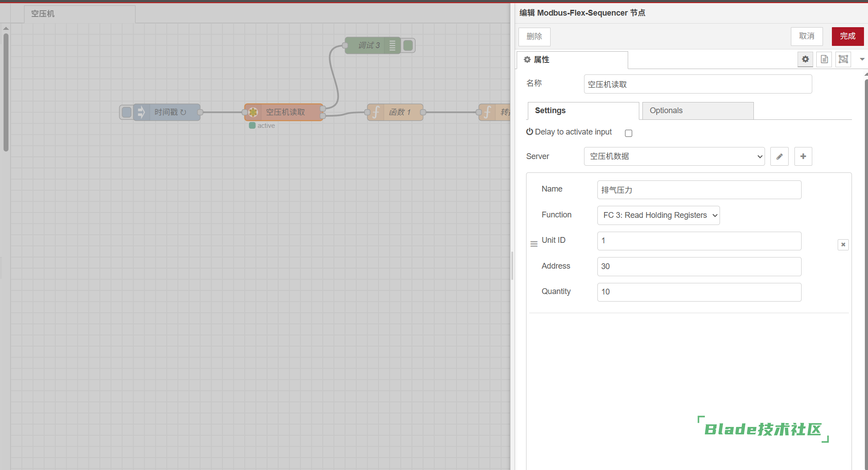Toggle the 调试 3 debug node button
This screenshot has height=470, width=868.
[x=408, y=45]
